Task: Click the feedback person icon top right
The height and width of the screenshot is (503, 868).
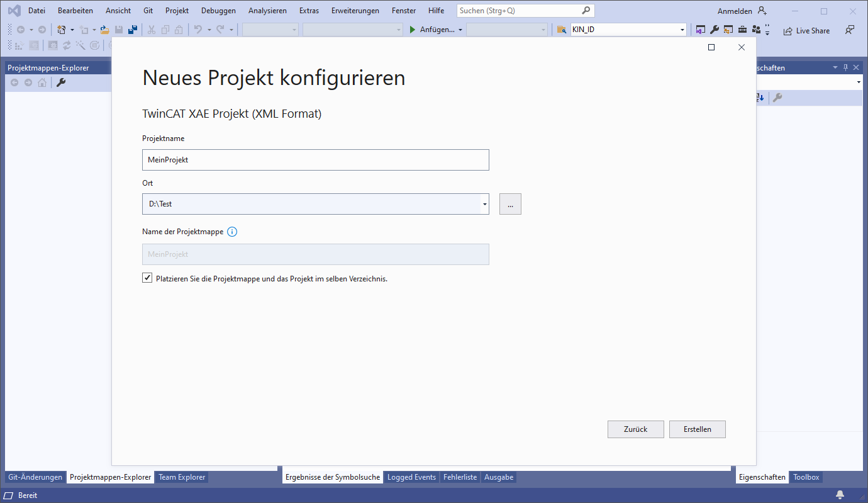Action: click(x=850, y=30)
